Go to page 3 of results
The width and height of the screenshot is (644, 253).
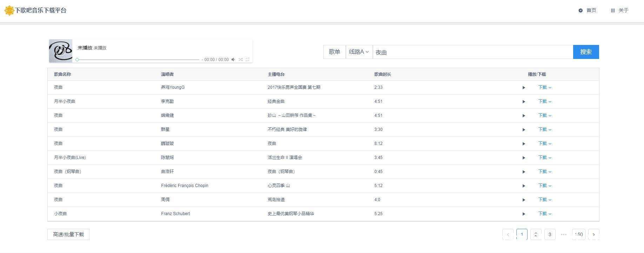pyautogui.click(x=550, y=234)
